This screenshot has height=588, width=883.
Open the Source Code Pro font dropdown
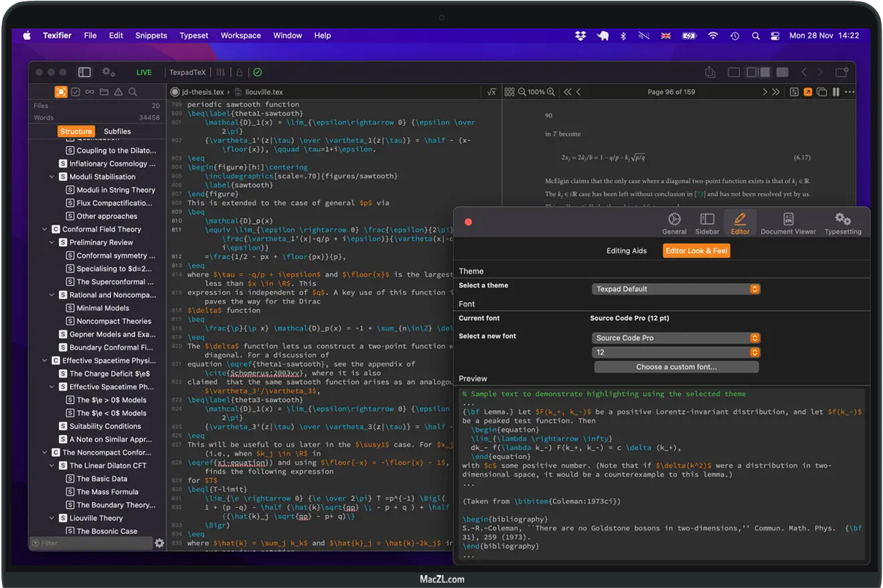(x=676, y=338)
